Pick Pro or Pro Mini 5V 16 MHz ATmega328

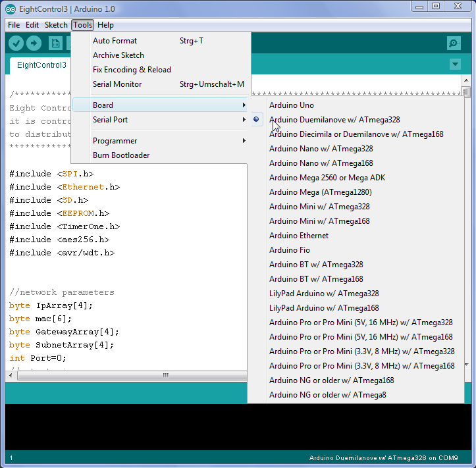tap(356, 323)
